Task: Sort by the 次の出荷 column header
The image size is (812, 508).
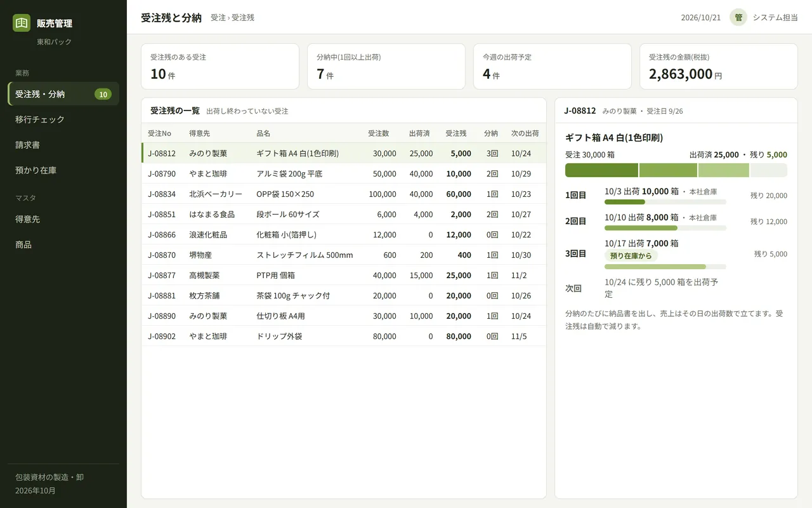Action: point(525,133)
